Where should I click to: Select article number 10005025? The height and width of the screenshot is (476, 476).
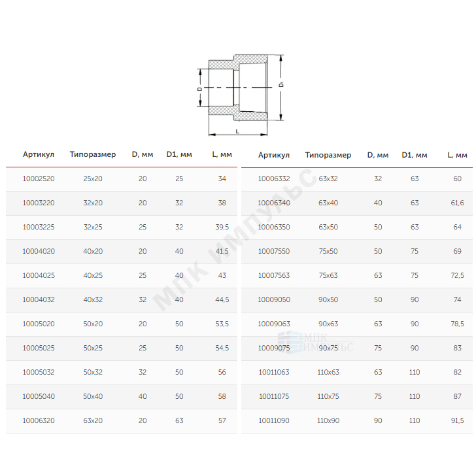coord(39,348)
